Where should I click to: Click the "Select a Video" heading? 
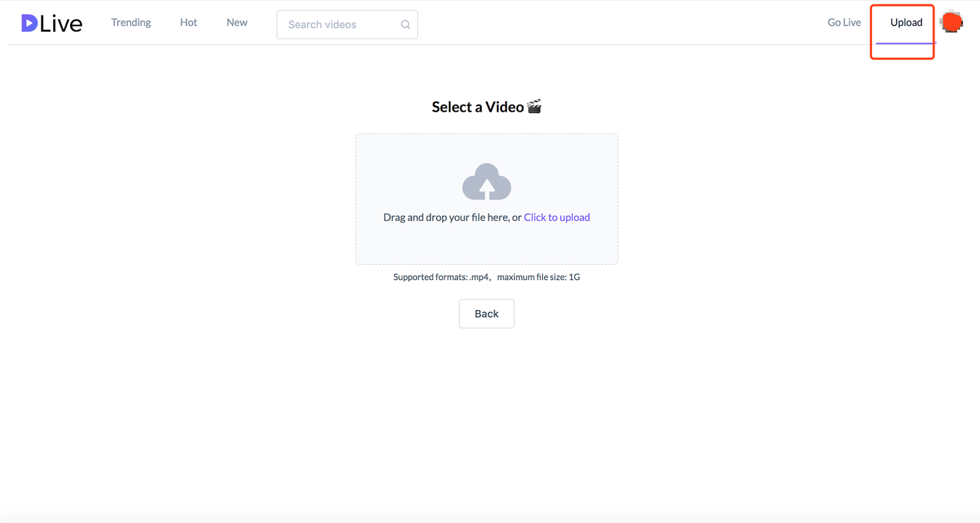(479, 107)
